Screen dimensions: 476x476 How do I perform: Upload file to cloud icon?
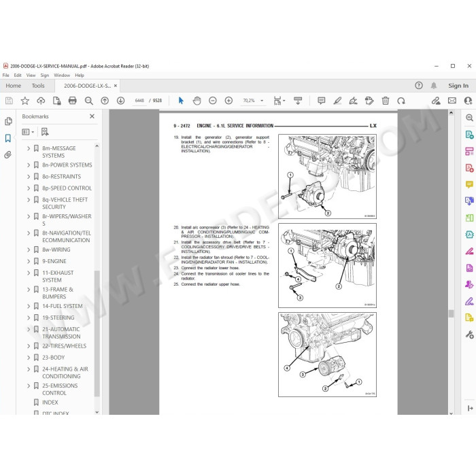(41, 101)
